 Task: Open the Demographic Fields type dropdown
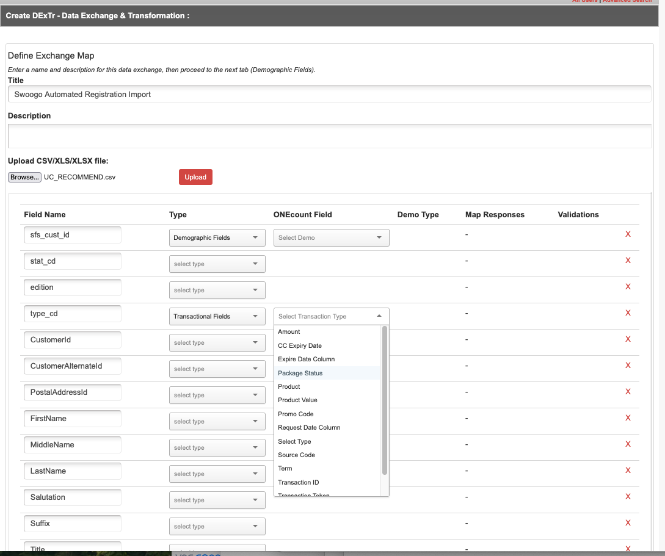217,237
